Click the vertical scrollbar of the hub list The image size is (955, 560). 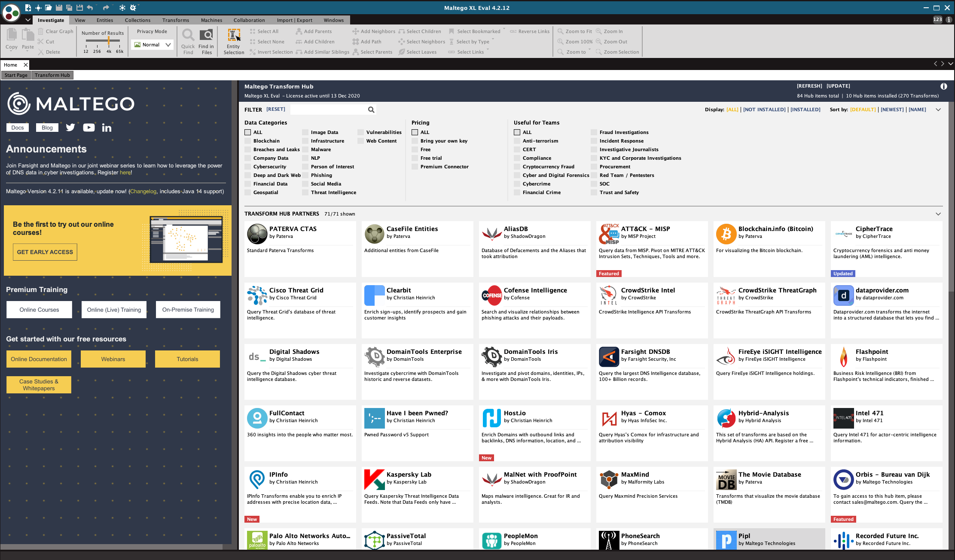[951, 198]
